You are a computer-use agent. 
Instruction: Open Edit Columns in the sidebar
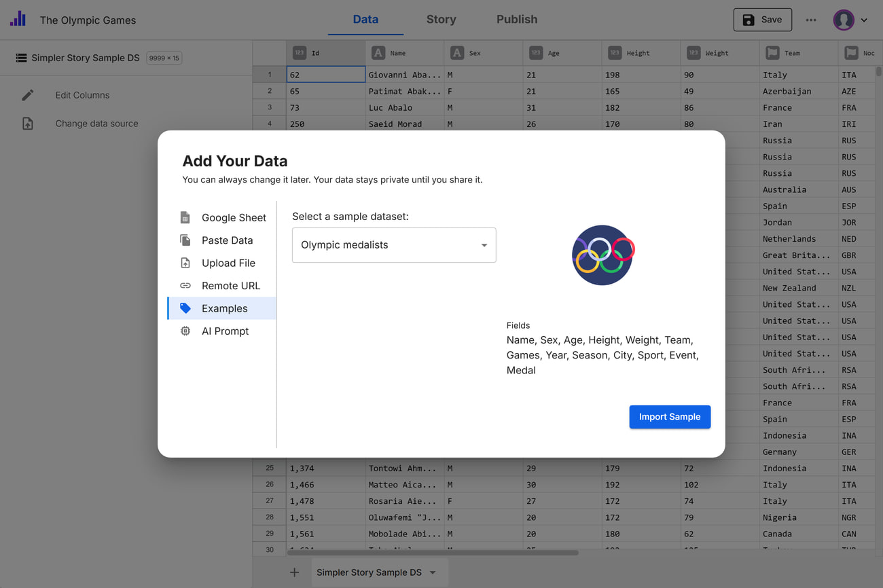point(82,95)
